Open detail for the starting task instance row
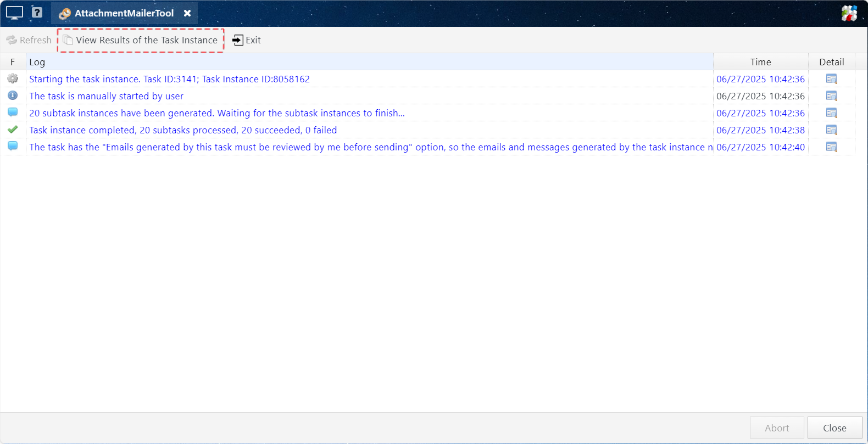Screen dimensions: 868x444 tap(832, 79)
